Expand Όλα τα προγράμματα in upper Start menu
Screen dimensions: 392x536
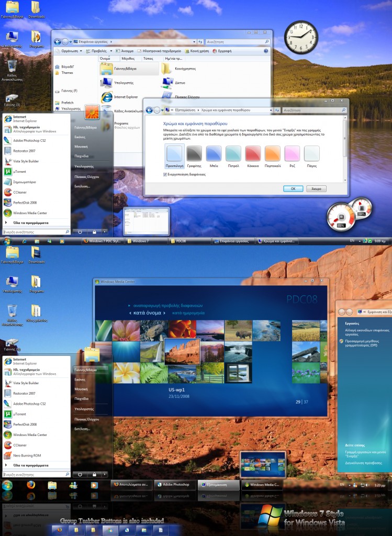[x=31, y=223]
